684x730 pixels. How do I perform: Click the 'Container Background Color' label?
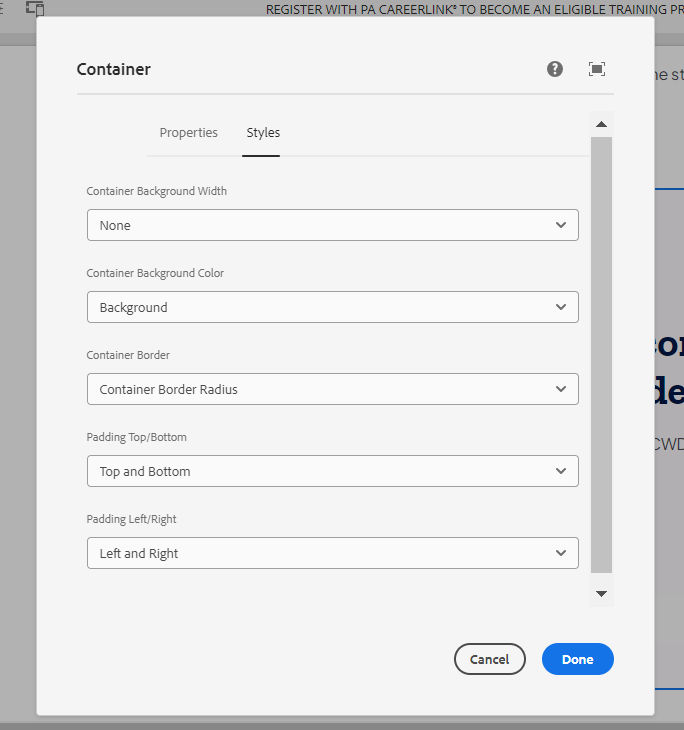[155, 273]
